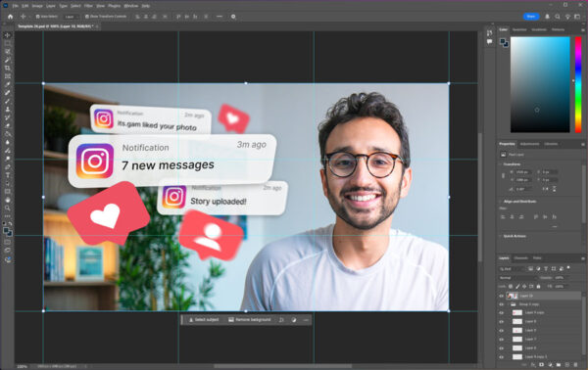Select the Hand tool
The height and width of the screenshot is (370, 588).
tap(8, 200)
